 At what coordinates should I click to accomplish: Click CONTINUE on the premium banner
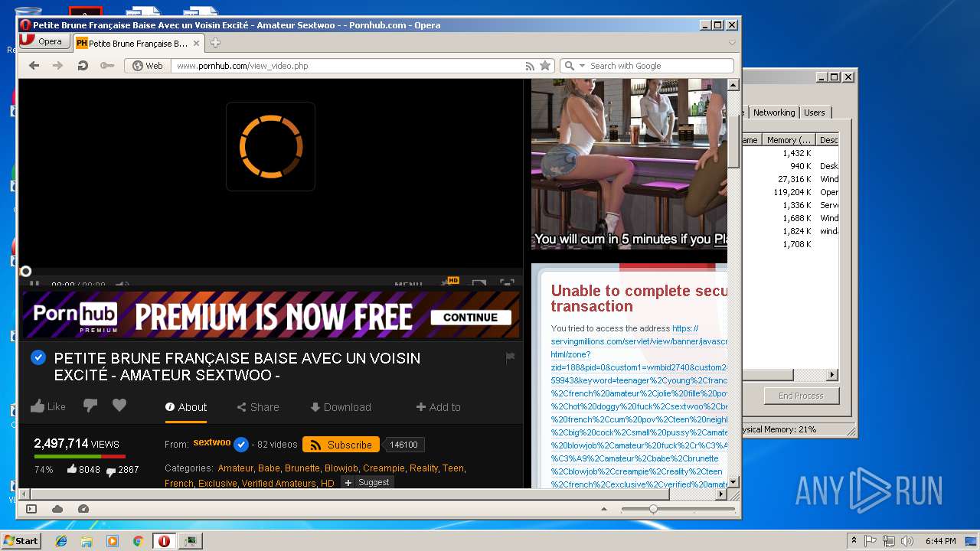[x=471, y=317]
